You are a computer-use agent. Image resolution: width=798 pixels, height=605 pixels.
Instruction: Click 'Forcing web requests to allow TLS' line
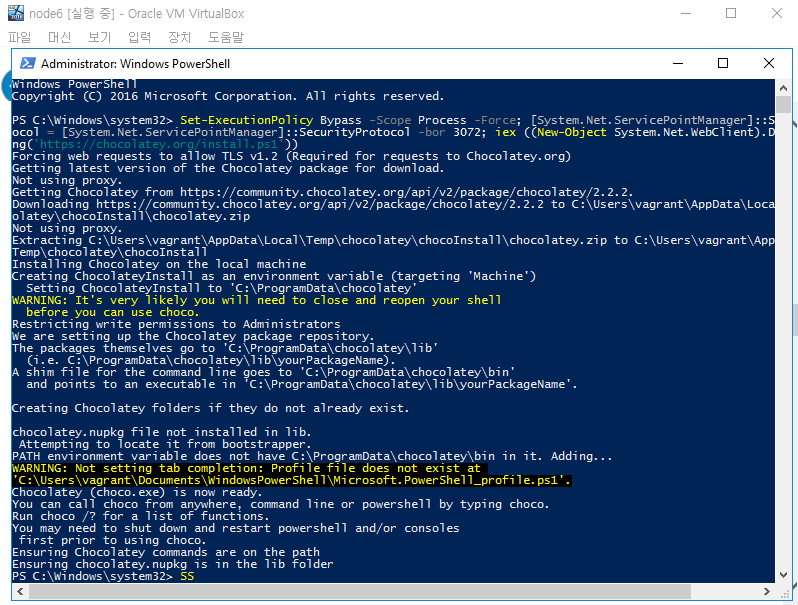[x=292, y=156]
